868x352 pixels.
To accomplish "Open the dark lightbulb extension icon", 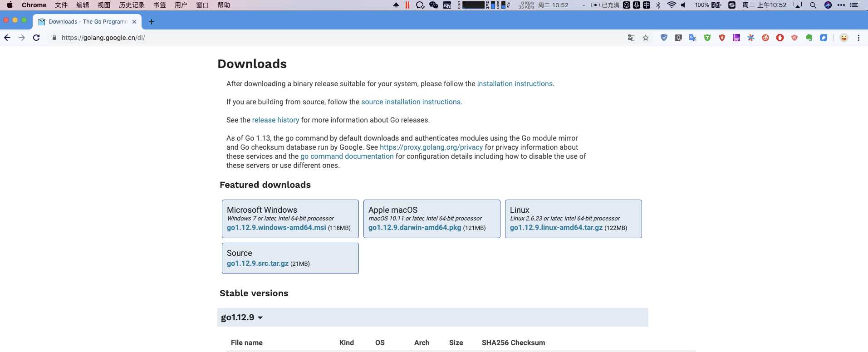I will tap(678, 38).
